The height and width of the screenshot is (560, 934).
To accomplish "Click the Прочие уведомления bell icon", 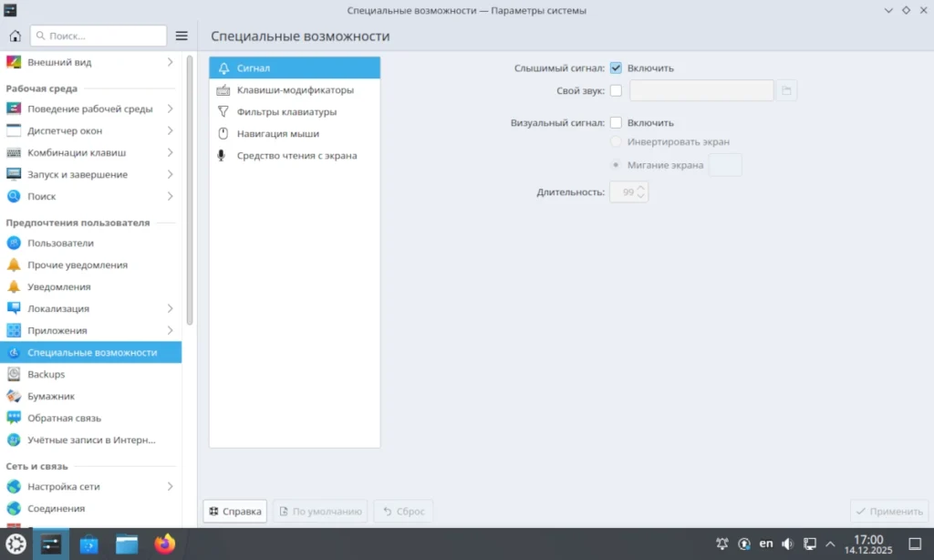I will 14,264.
